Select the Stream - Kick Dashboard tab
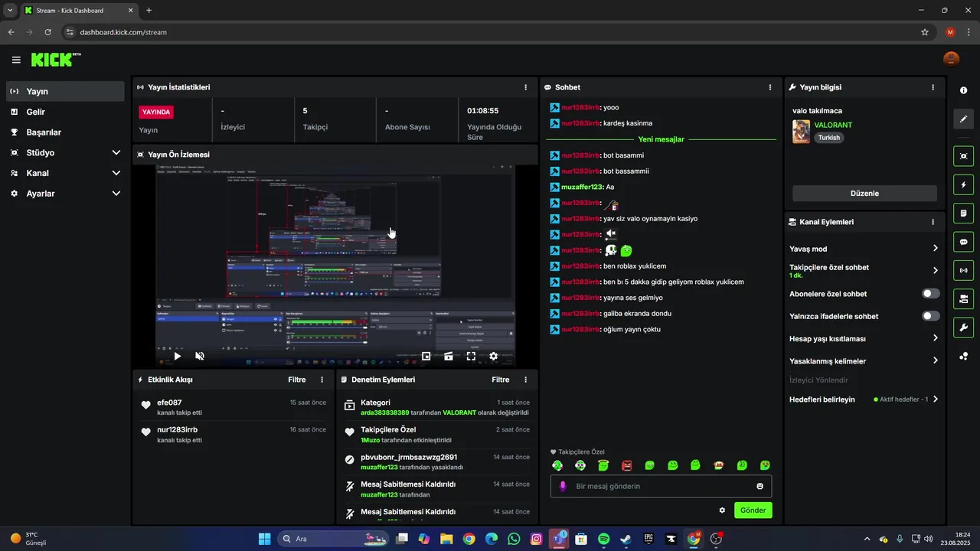Screen dimensions: 980x551 coord(79,11)
